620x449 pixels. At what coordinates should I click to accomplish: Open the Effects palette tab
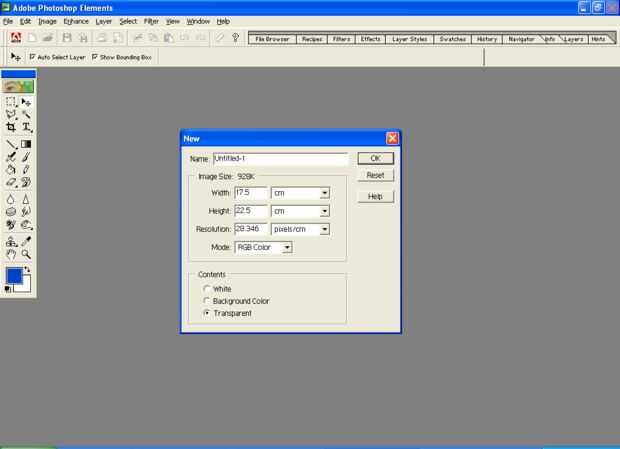pos(370,39)
